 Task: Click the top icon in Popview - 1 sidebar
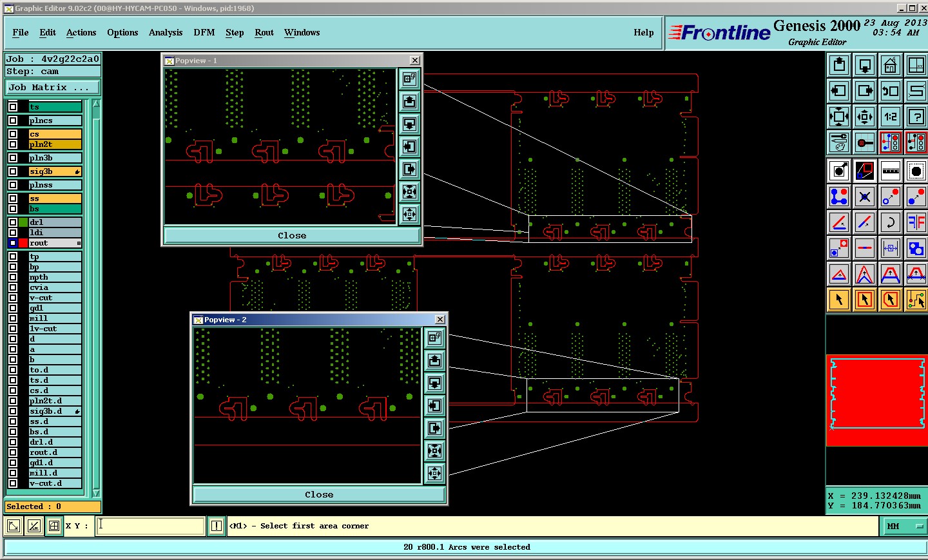[x=409, y=79]
